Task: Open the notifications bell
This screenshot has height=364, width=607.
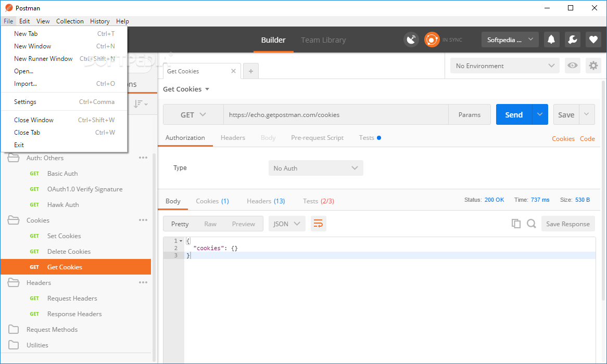Action: [x=551, y=40]
